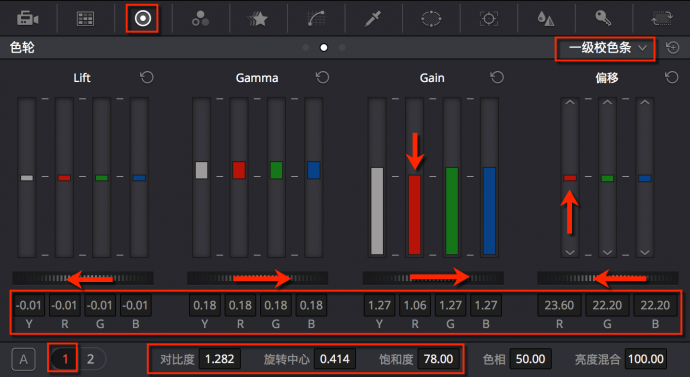
Task: Click the 色轮 panel title
Action: 22,48
